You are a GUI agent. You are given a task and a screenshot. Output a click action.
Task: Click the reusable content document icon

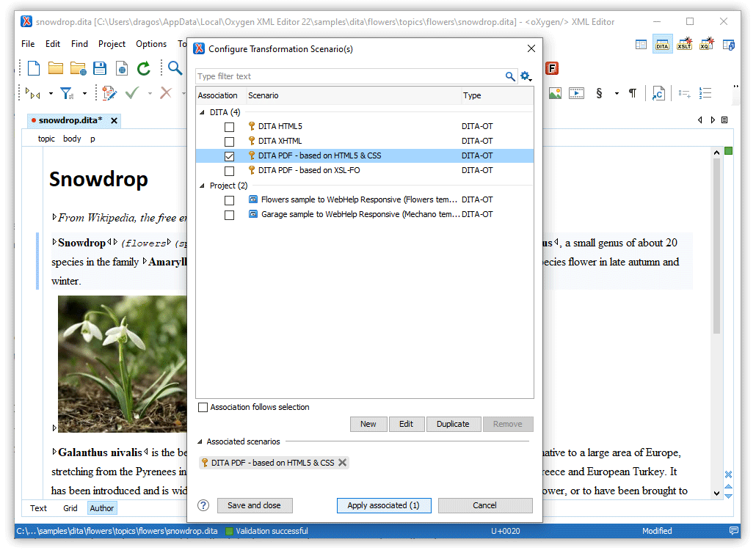tap(658, 93)
